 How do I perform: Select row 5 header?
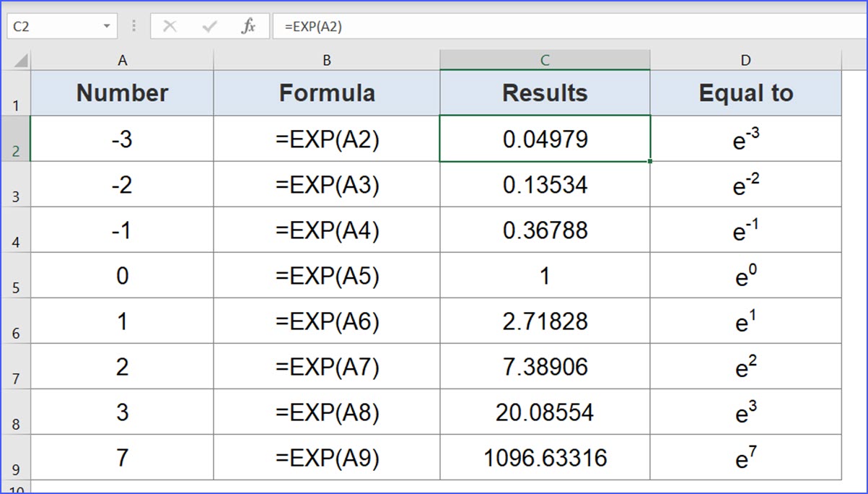pos(16,275)
